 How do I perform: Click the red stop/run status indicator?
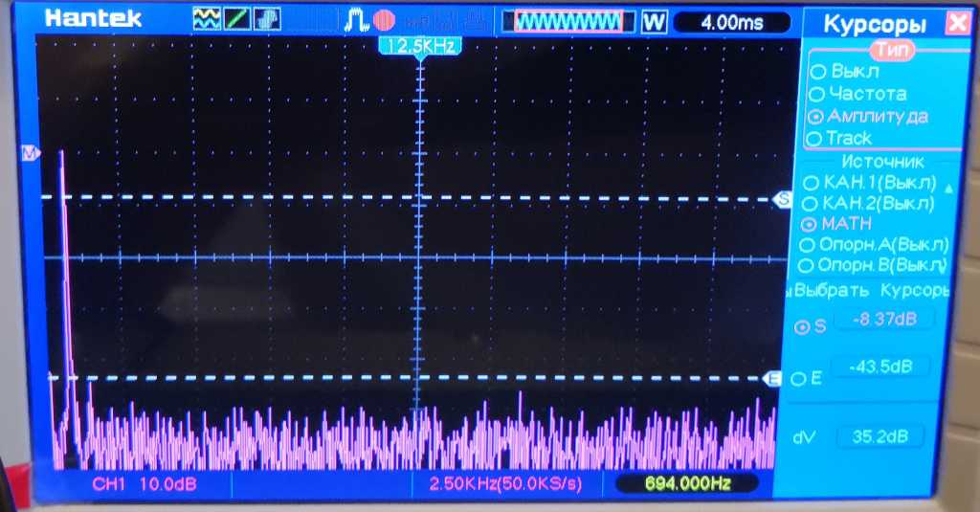[x=384, y=20]
